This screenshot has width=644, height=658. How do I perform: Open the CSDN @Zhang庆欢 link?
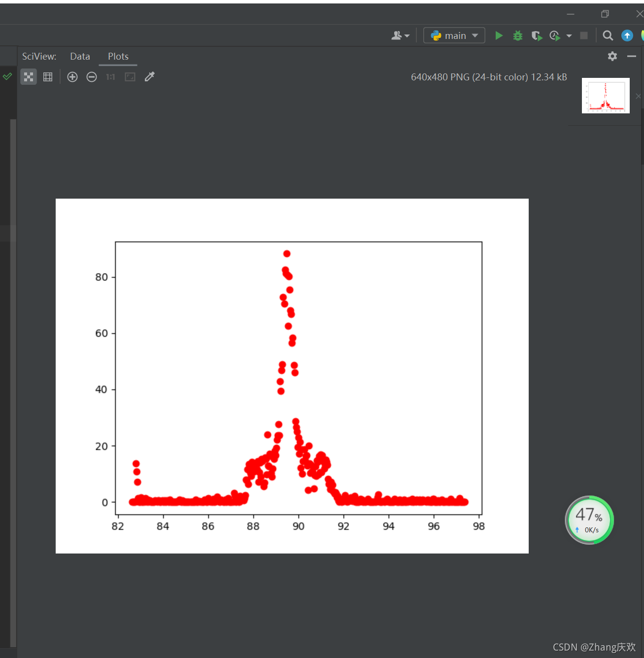point(594,647)
